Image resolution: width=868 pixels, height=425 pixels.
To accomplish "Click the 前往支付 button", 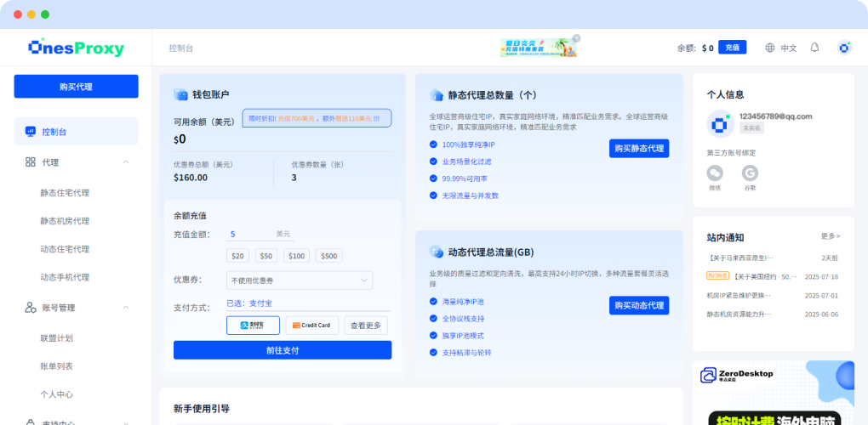I will (283, 350).
